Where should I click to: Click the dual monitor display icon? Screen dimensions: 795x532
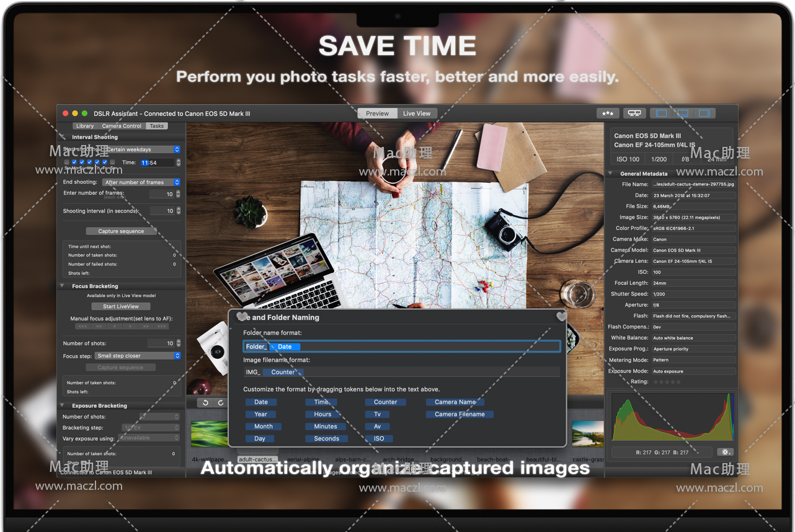coord(634,113)
